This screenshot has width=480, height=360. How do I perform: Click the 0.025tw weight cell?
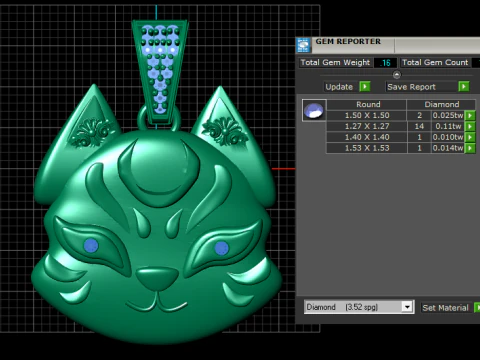tap(448, 115)
